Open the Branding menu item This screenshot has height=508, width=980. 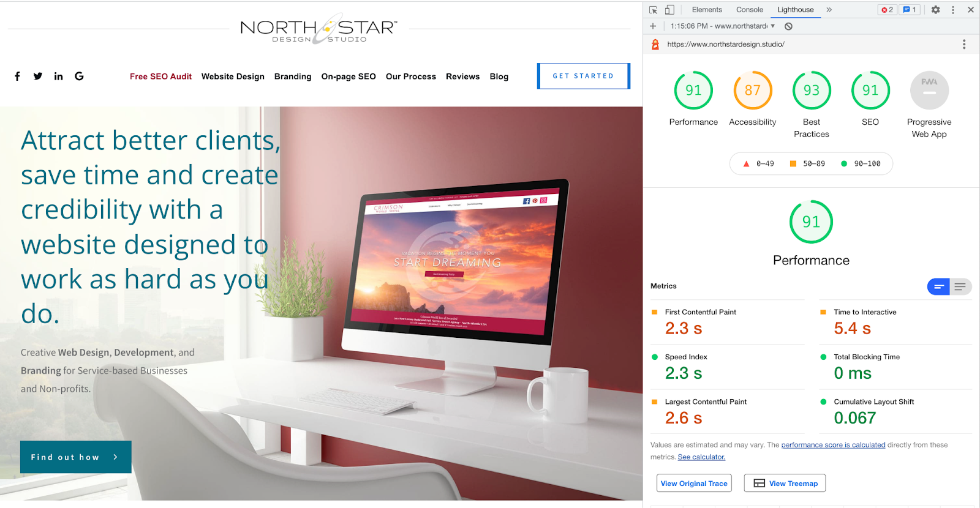[293, 77]
